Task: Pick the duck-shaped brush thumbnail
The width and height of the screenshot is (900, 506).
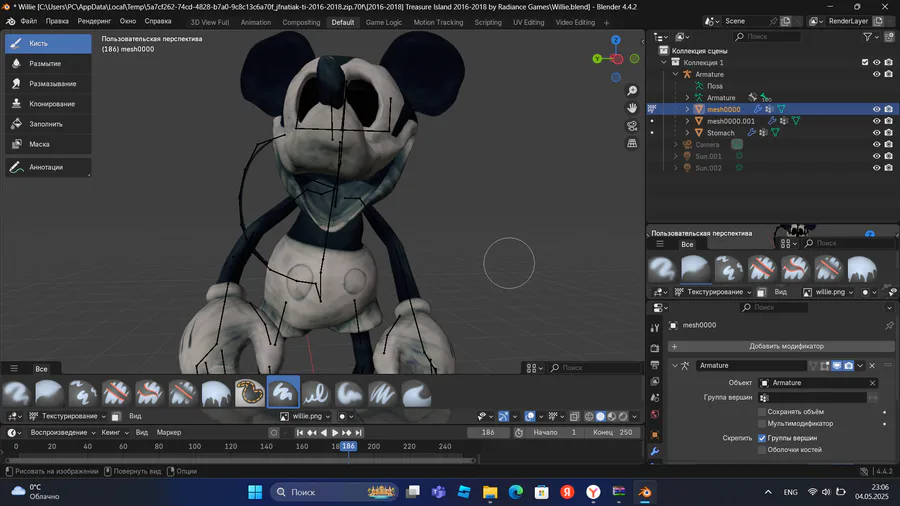Action: 250,393
